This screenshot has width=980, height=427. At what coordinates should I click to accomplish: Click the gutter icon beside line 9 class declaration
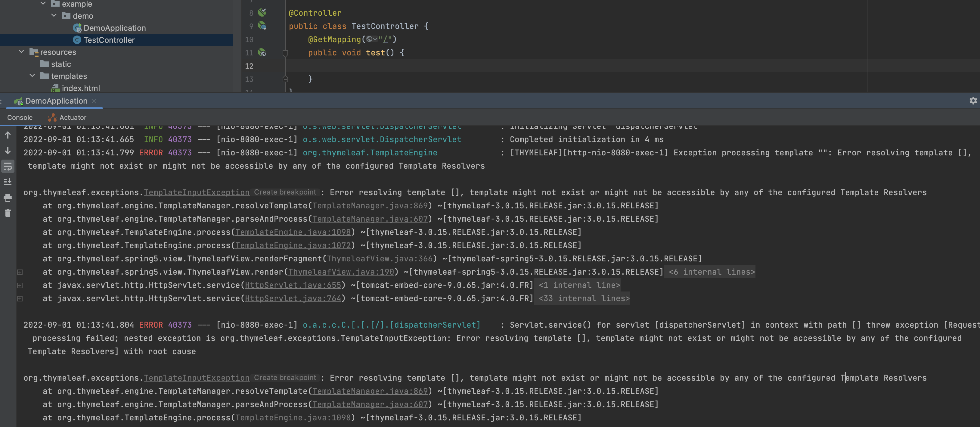(x=262, y=26)
